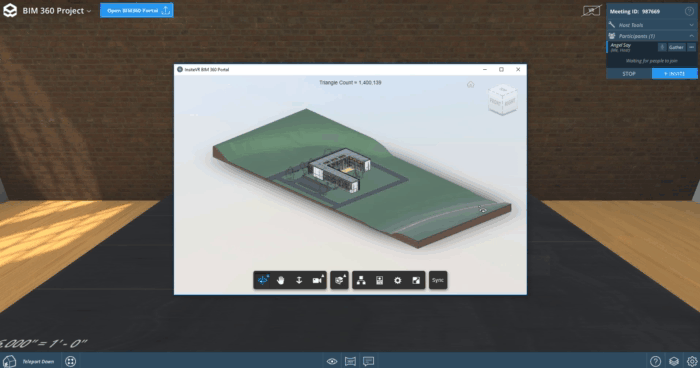Collapse the Participants section
Screen dimensions: 700x368
click(652, 36)
